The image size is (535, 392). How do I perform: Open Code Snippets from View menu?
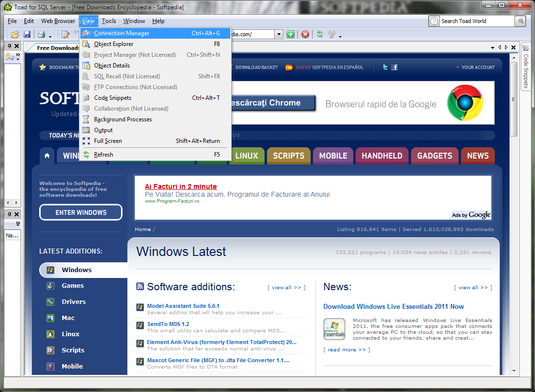(155, 98)
